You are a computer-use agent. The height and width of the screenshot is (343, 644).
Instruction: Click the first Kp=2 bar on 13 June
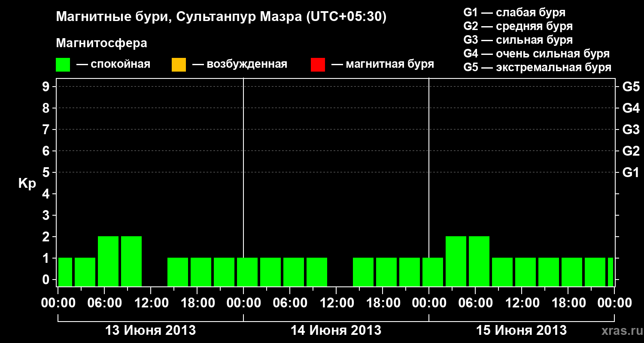pyautogui.click(x=108, y=261)
